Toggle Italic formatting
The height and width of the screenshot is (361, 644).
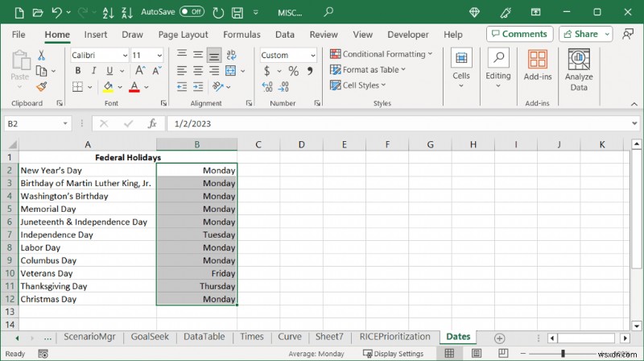[x=93, y=71]
